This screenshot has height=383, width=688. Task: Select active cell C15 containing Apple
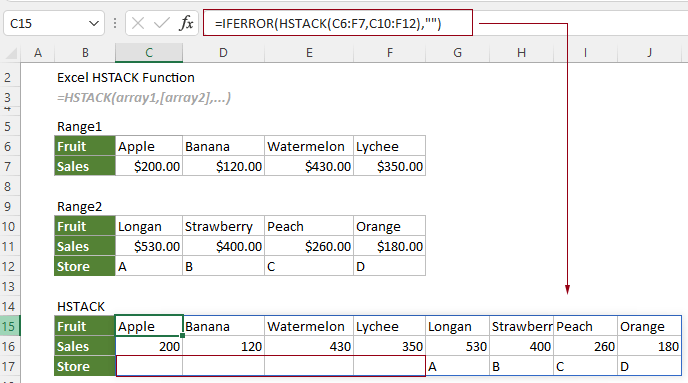click(x=149, y=326)
